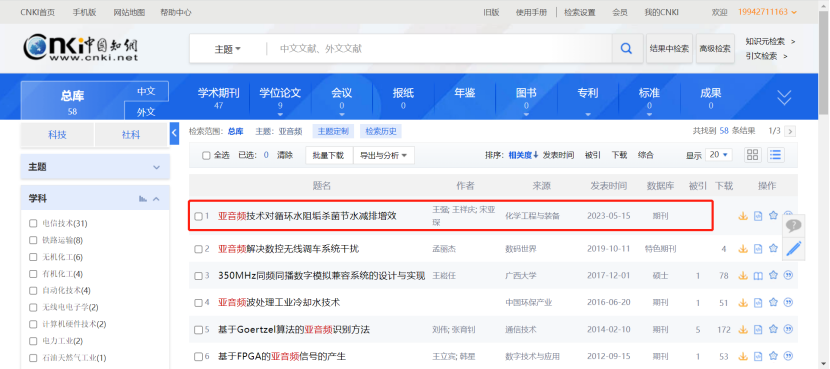Open HTML reading for result 6
The width and height of the screenshot is (830, 369).
[x=758, y=356]
